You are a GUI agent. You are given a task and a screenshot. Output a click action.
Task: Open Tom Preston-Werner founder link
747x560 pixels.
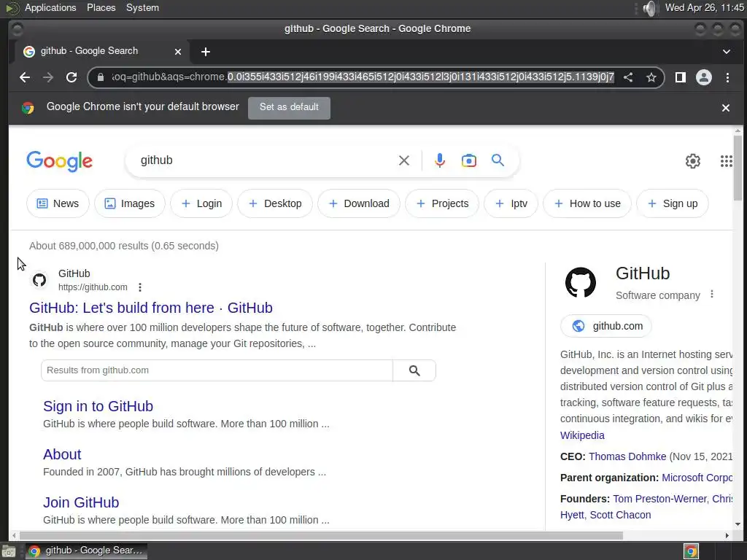(659, 499)
